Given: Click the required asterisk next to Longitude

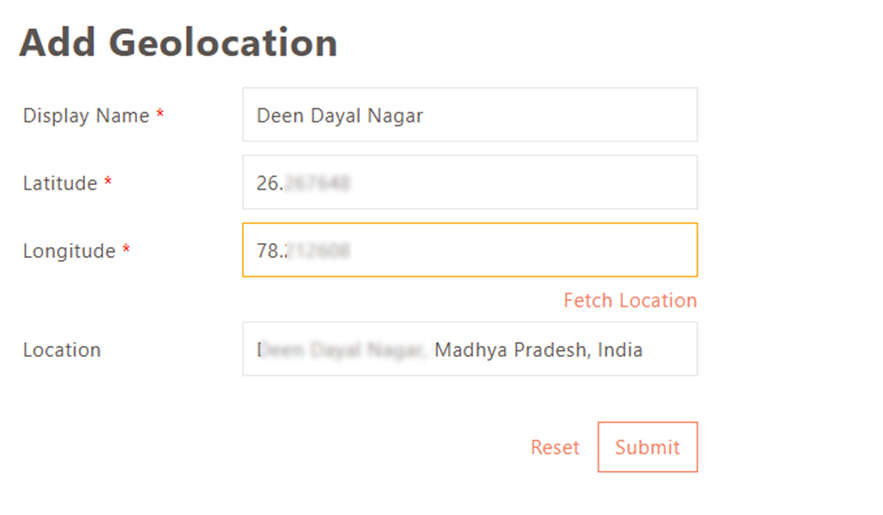Looking at the screenshot, I should (x=127, y=250).
